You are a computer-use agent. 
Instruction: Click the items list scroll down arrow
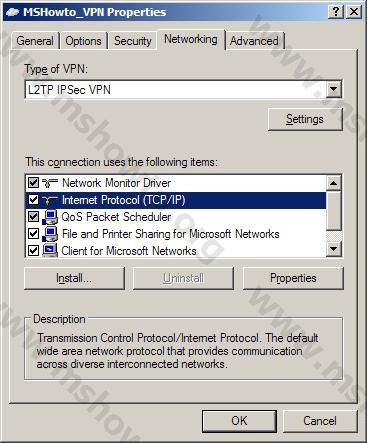coord(334,249)
